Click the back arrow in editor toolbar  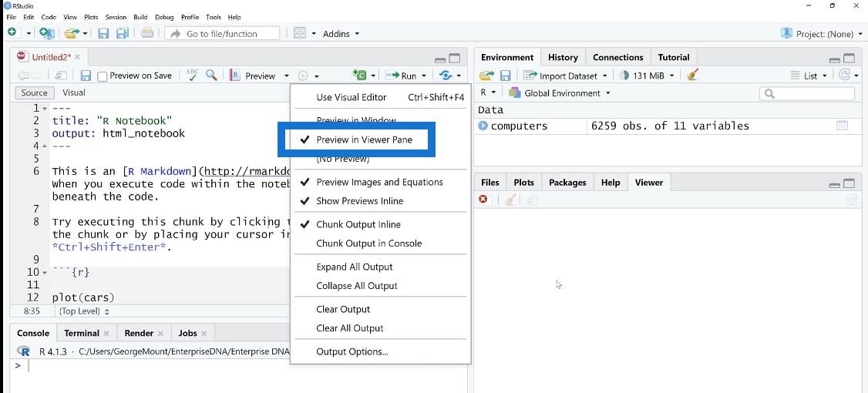click(22, 76)
